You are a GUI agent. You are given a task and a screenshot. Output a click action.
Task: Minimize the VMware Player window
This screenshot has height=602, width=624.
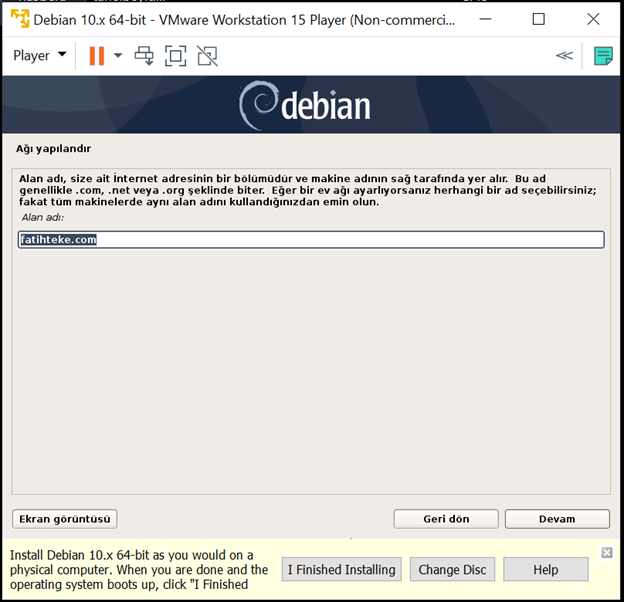tap(485, 19)
